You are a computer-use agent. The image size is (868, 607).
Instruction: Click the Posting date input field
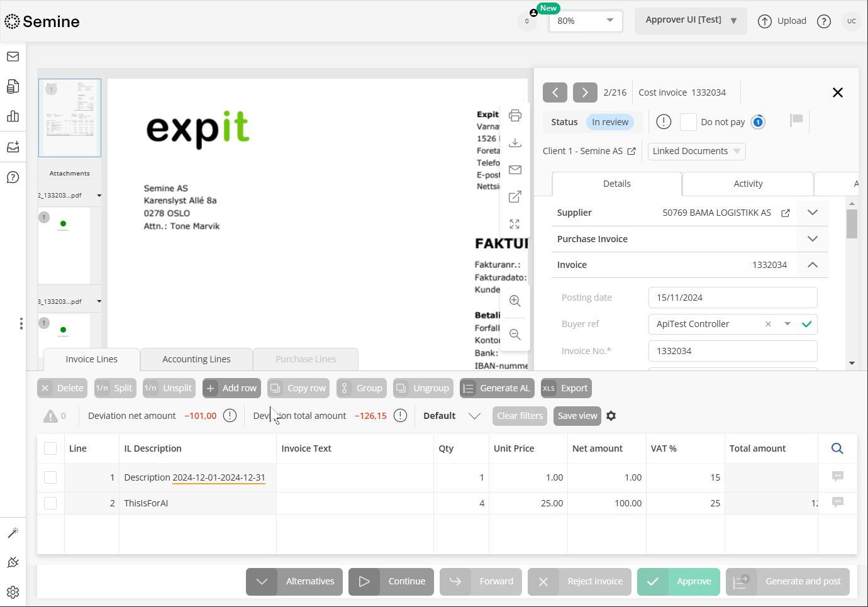732,298
